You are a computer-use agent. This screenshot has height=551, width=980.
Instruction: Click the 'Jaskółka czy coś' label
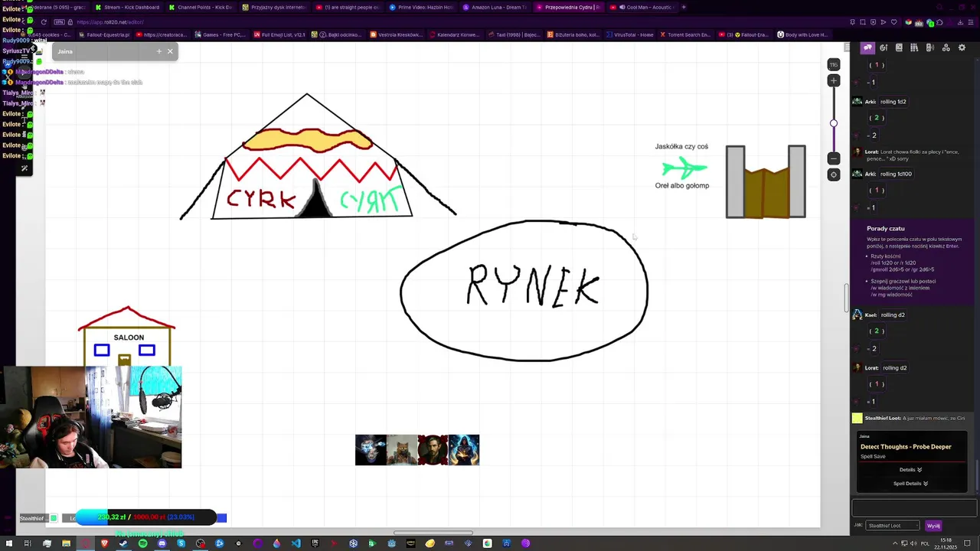[681, 146]
